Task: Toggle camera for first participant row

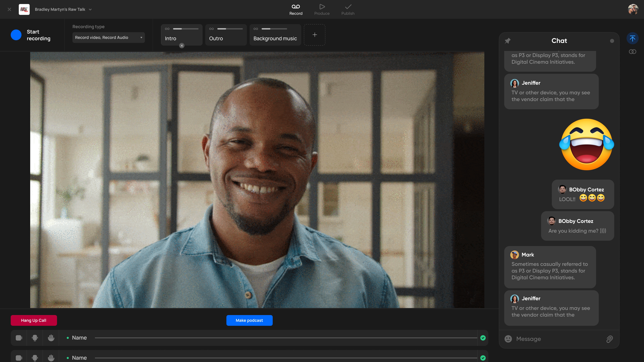Action: coord(19,338)
